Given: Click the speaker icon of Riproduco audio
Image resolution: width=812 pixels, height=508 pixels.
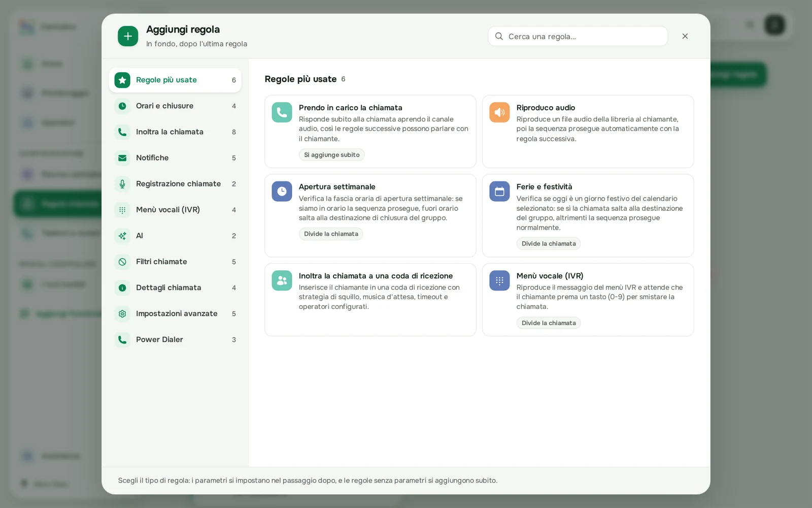Looking at the screenshot, I should click(499, 112).
